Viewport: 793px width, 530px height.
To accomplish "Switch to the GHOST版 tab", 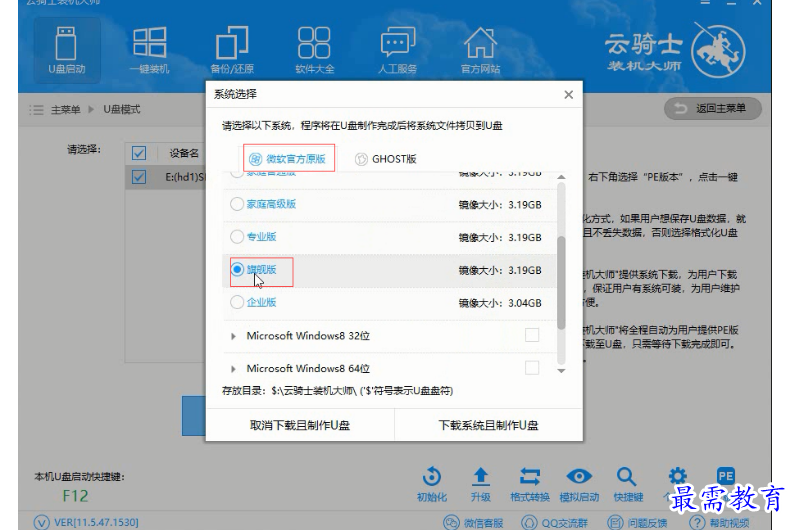I will pos(385,159).
